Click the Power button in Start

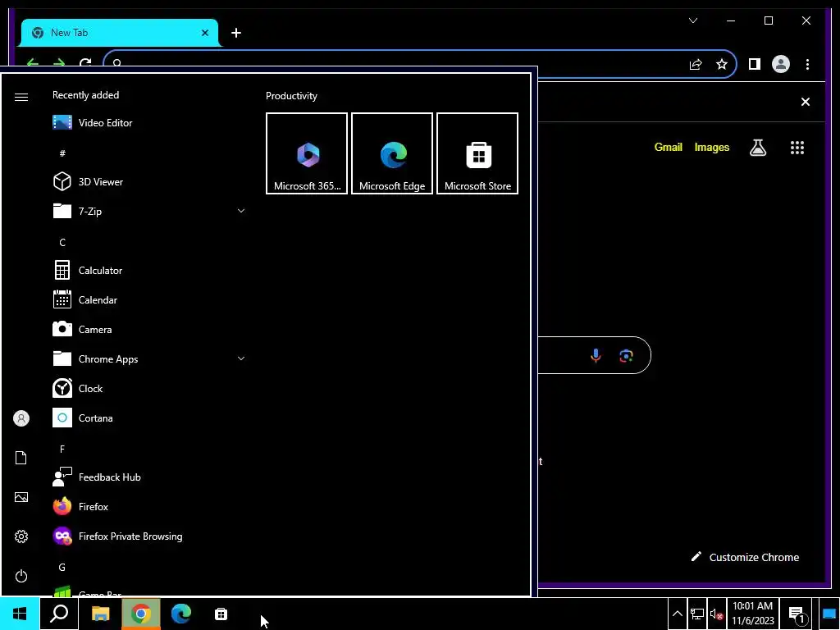tap(21, 576)
